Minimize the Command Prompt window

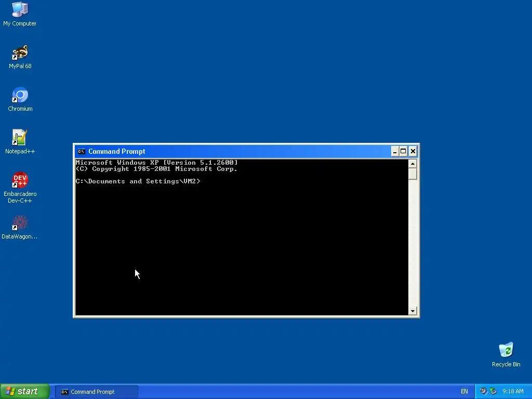(395, 151)
